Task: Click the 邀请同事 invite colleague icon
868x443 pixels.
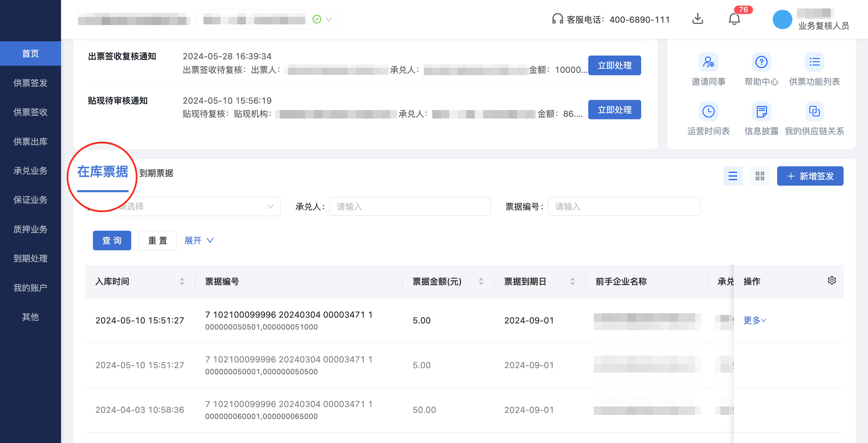Action: (709, 62)
